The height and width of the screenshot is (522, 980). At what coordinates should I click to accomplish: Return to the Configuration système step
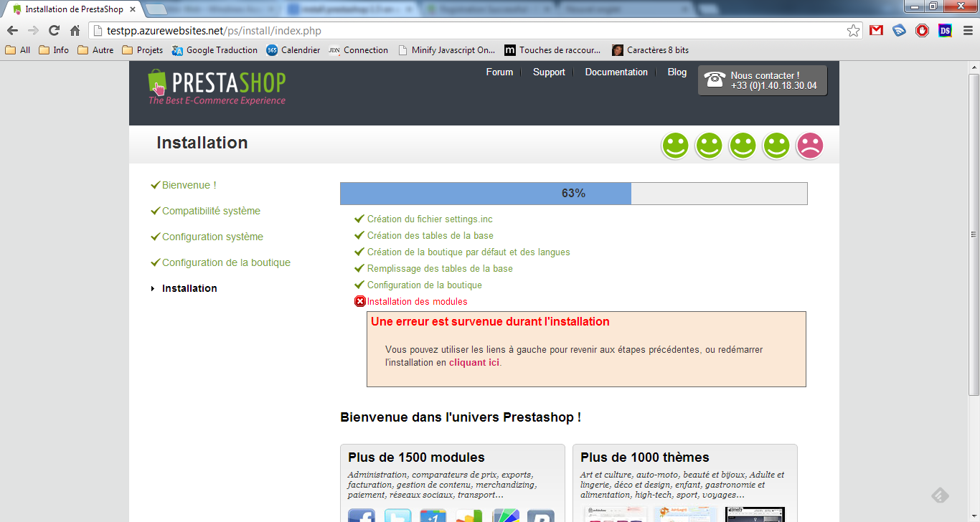pyautogui.click(x=212, y=237)
